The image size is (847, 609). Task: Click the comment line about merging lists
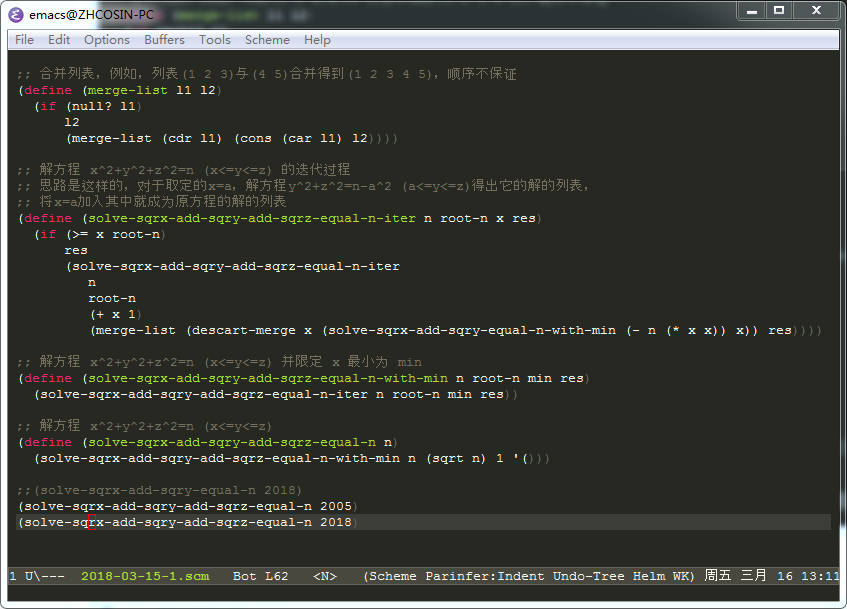266,73
